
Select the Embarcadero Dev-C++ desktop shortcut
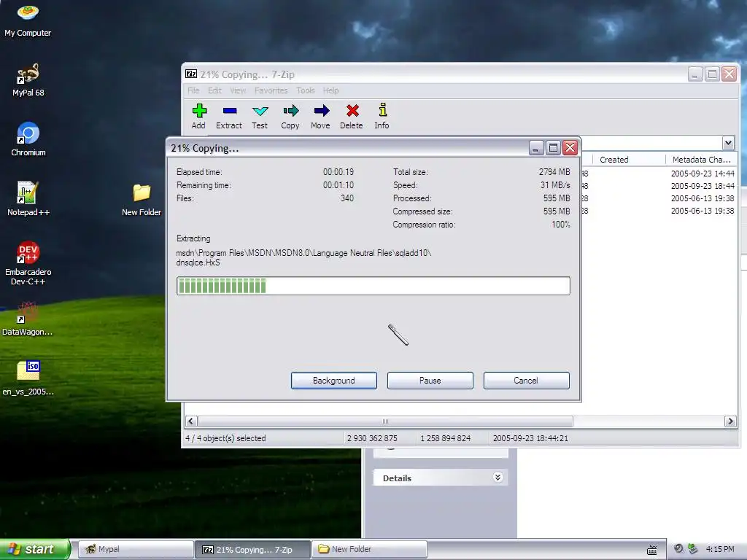[28, 263]
